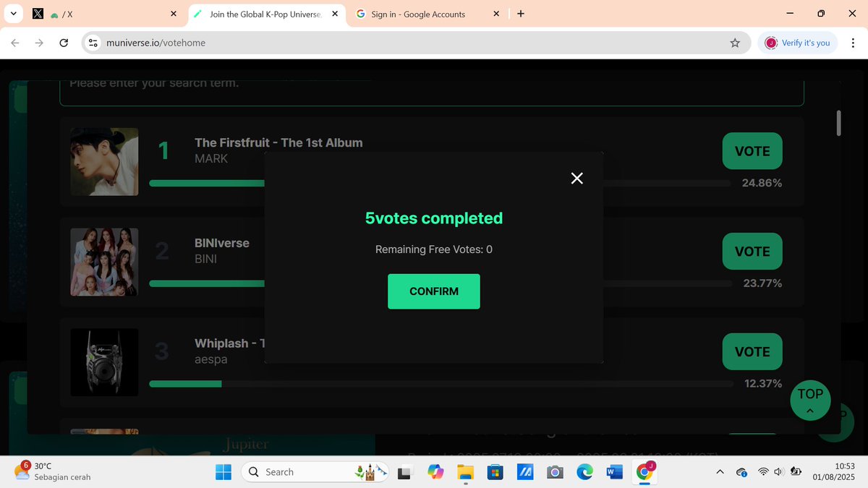The height and width of the screenshot is (488, 868).
Task: Click the 5votes completed heading
Action: pyautogui.click(x=434, y=218)
